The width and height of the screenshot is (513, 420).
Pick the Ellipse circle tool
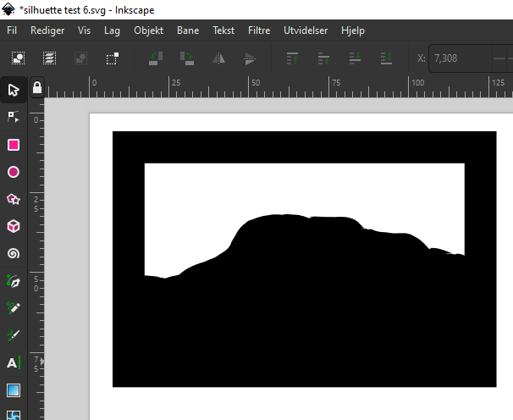click(14, 172)
